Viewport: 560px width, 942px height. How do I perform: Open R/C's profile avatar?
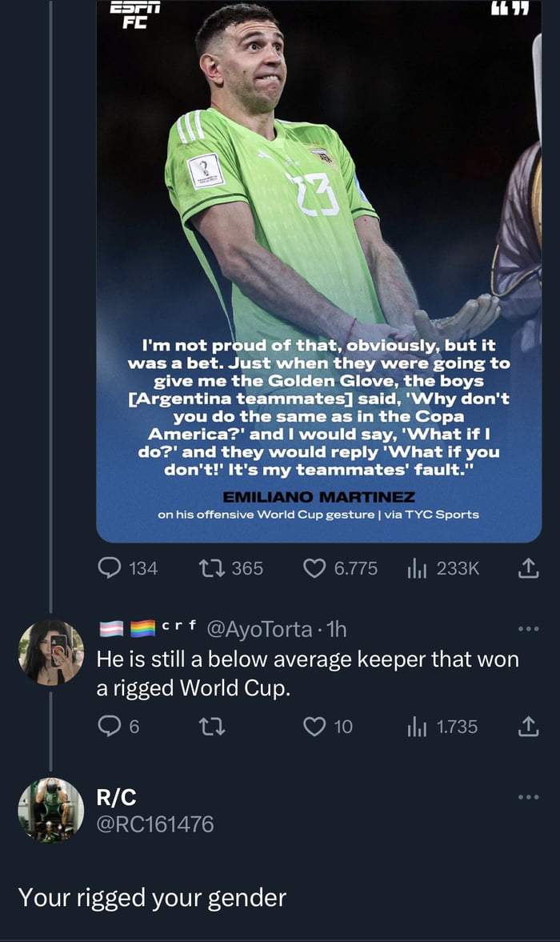(x=51, y=810)
